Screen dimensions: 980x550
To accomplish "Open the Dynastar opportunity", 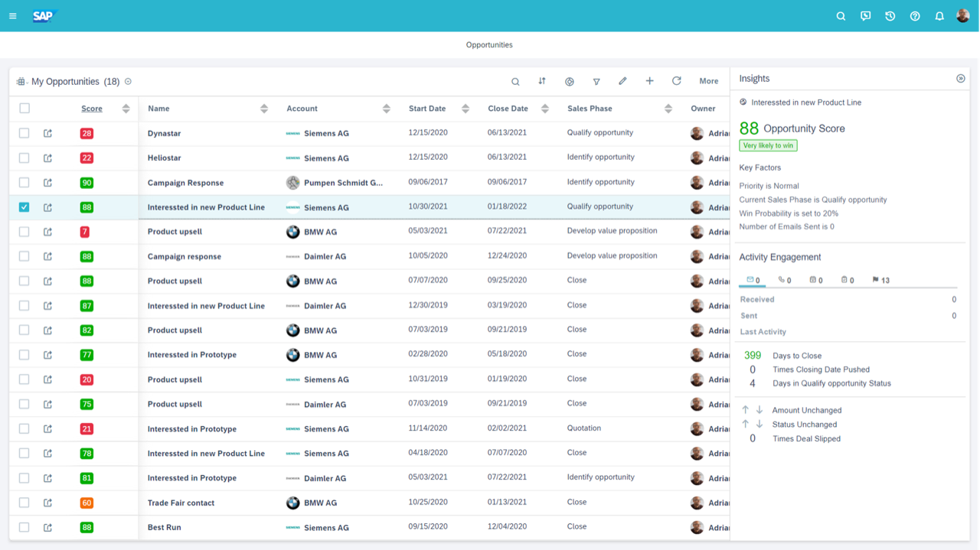I will [x=165, y=133].
